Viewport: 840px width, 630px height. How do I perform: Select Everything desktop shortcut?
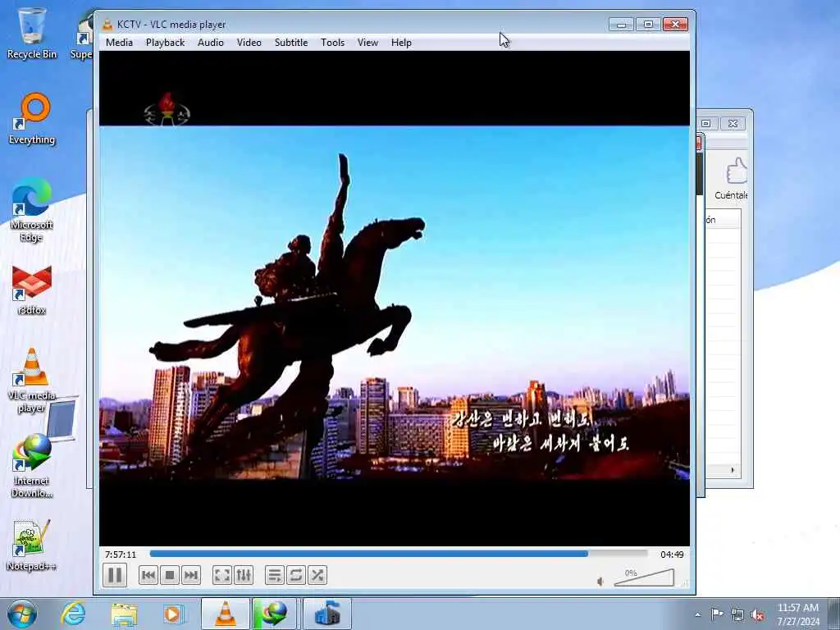click(x=32, y=119)
